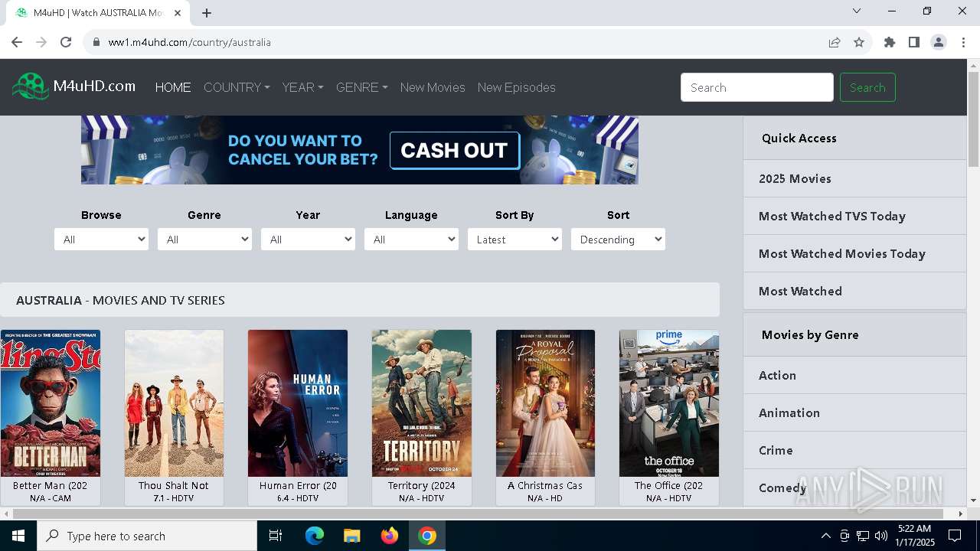The image size is (980, 551).
Task: Open Windows Start menu
Action: click(x=18, y=536)
